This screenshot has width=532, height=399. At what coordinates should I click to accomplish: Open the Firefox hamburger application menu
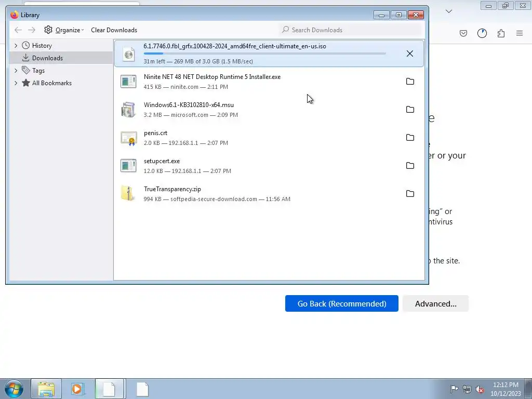(x=520, y=33)
